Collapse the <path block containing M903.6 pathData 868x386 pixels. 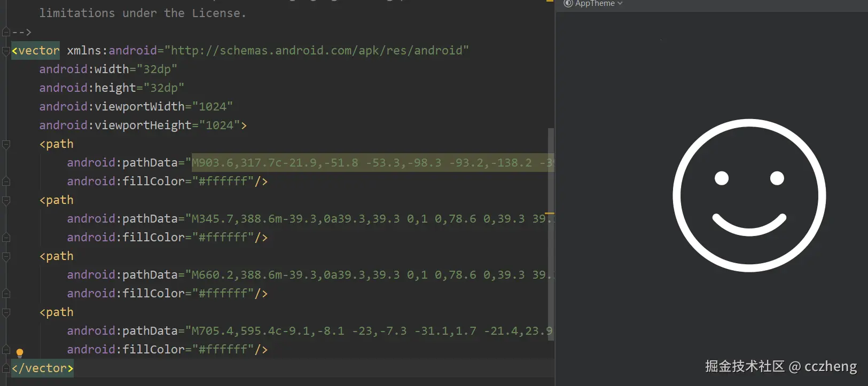pyautogui.click(x=6, y=145)
